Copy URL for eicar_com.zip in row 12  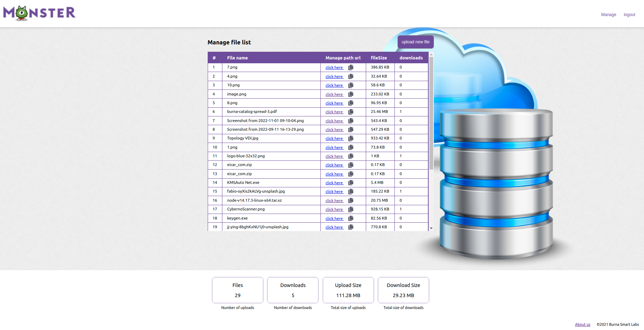tap(351, 165)
